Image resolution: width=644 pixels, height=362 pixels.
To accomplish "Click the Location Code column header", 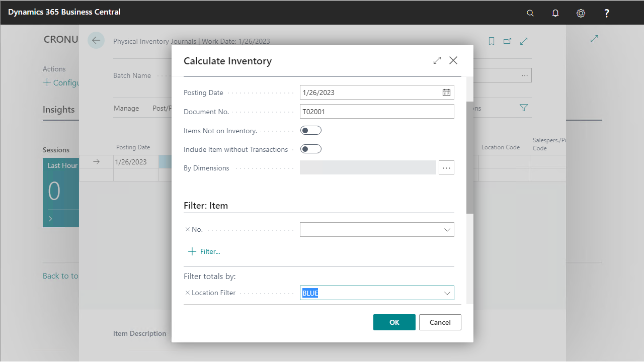I will [x=501, y=147].
